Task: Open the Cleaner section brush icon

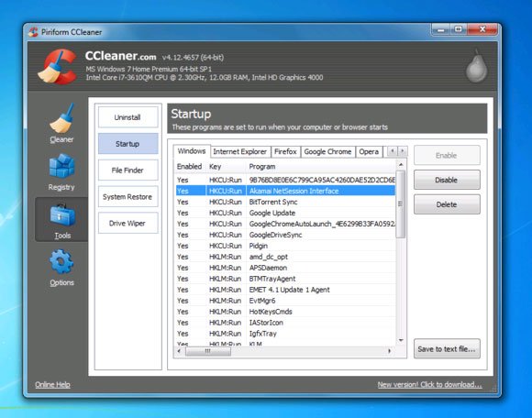Action: point(61,118)
